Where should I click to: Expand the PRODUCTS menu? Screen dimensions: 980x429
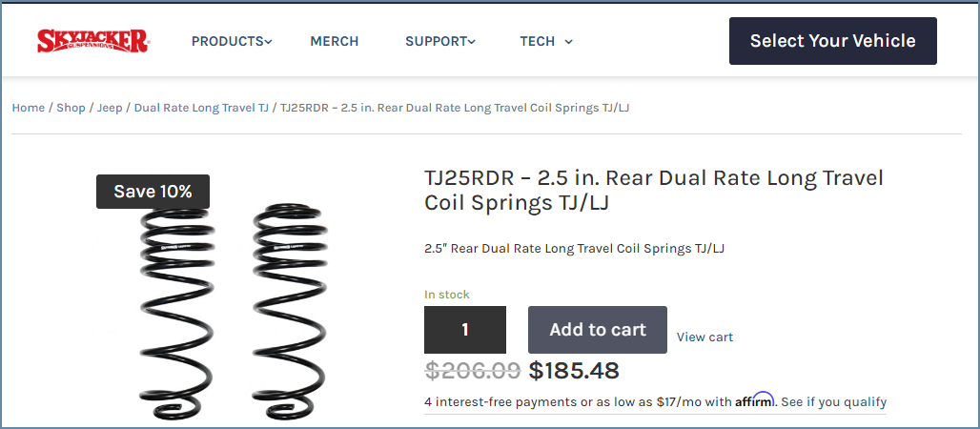point(232,41)
